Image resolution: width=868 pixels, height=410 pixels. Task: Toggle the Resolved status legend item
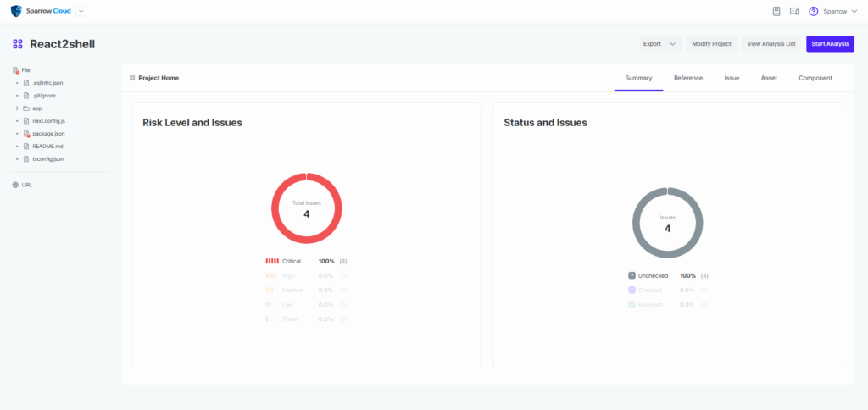[651, 304]
